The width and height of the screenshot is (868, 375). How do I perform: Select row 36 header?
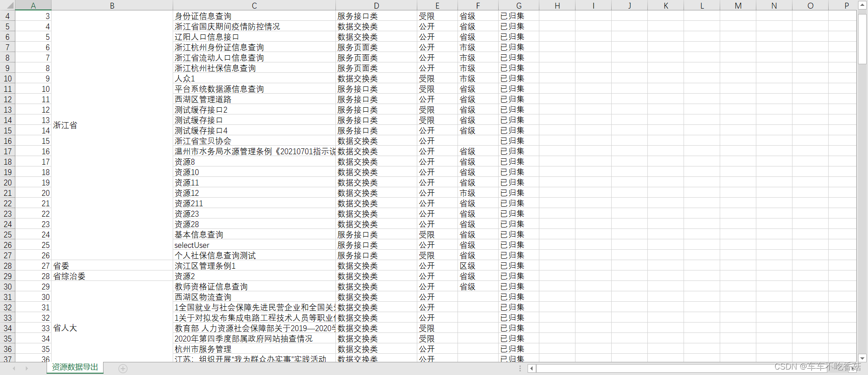point(8,349)
